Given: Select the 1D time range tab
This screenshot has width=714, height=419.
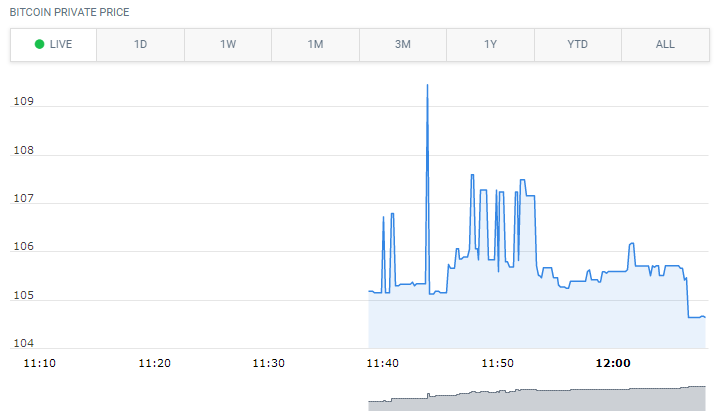Looking at the screenshot, I should coord(140,45).
